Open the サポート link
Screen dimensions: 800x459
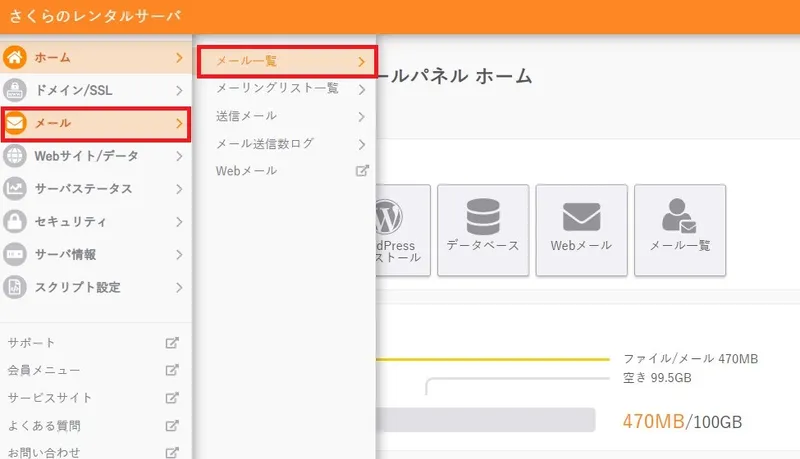point(32,343)
